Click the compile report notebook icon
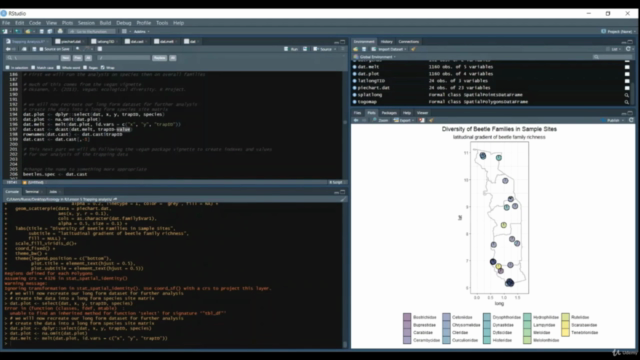The width and height of the screenshot is (640, 360). click(100, 49)
